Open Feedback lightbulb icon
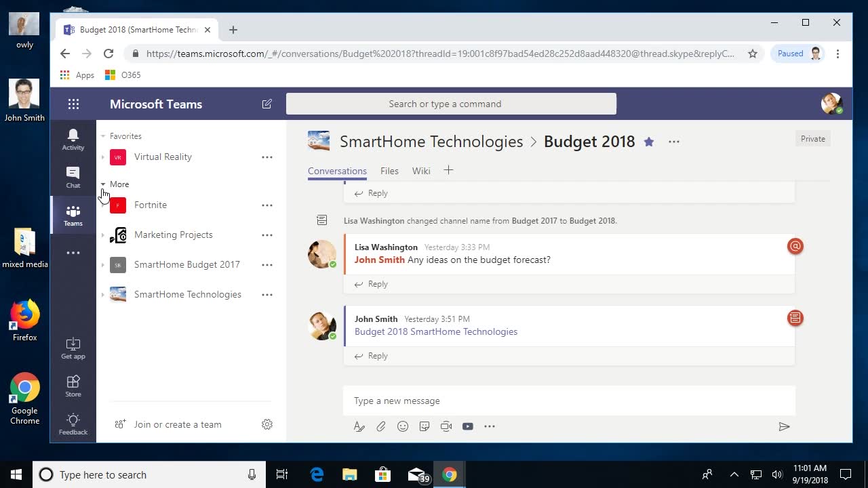This screenshot has height=488, width=868. click(x=73, y=424)
